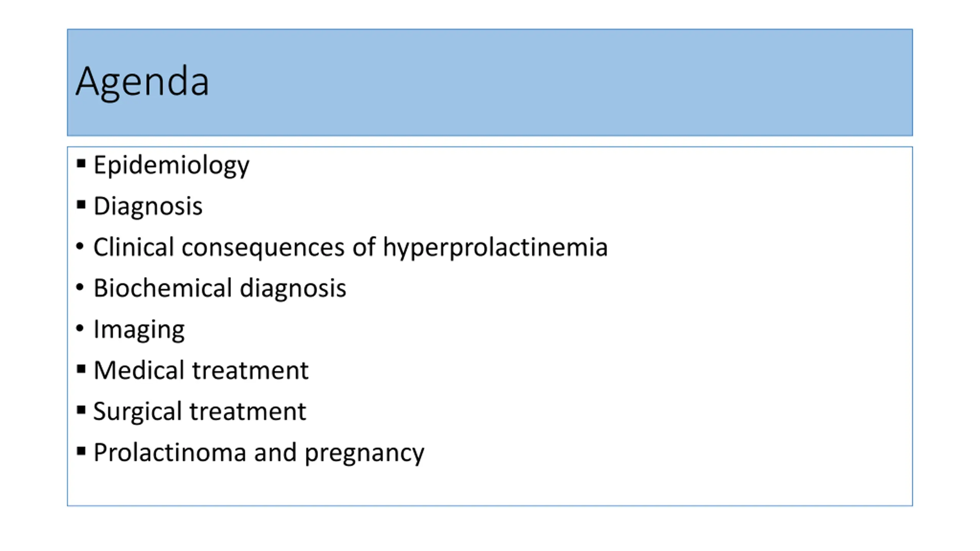
Task: Click the "Imaging" agenda item
Action: coord(139,329)
